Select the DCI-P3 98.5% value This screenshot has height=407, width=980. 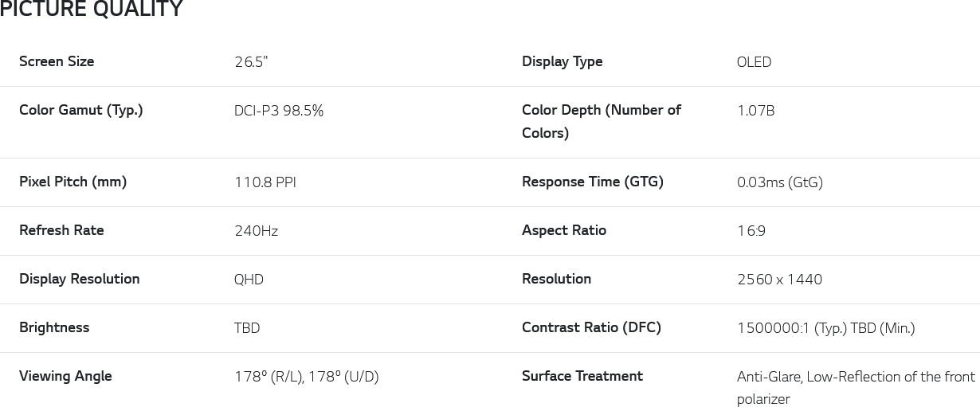point(279,111)
